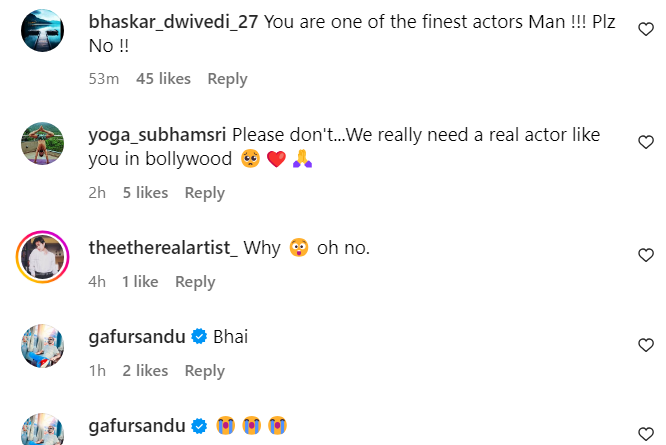Heart the gafursandu crying emoji comment
Screen dimensions: 666x445
coord(646,426)
